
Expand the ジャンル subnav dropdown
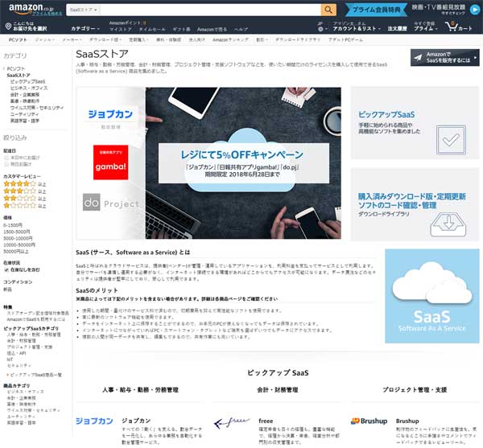[44, 39]
